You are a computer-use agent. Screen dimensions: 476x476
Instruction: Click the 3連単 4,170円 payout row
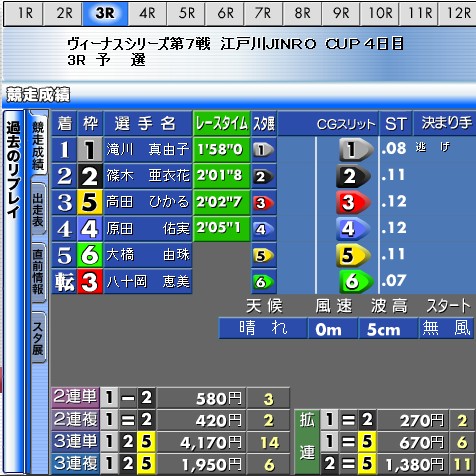coord(171,442)
